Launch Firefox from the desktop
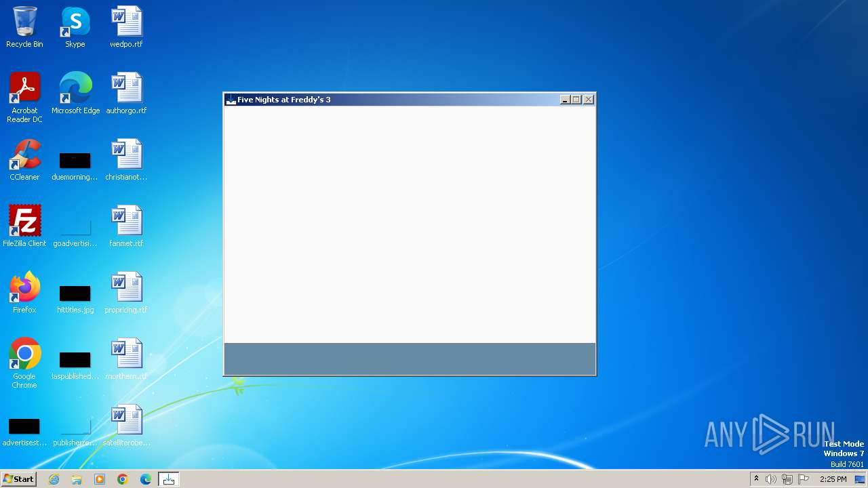The image size is (868, 488). tap(24, 293)
